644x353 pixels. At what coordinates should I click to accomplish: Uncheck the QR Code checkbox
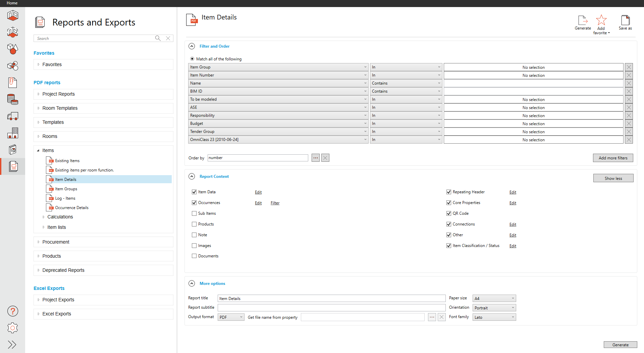pos(449,213)
